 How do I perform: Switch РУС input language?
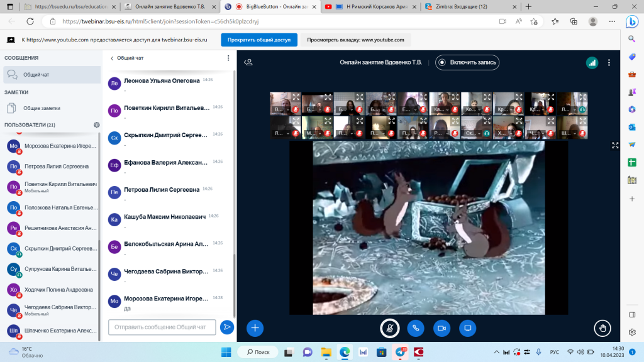[554, 352]
